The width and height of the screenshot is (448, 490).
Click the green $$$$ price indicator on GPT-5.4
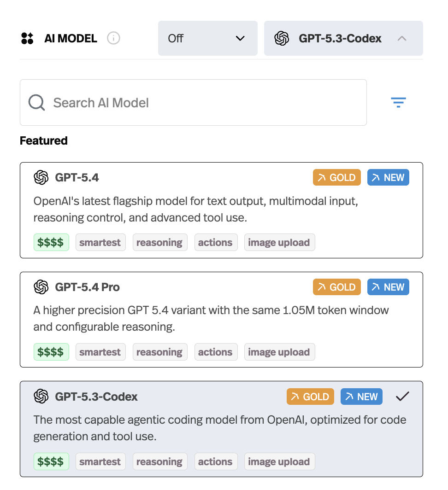51,242
